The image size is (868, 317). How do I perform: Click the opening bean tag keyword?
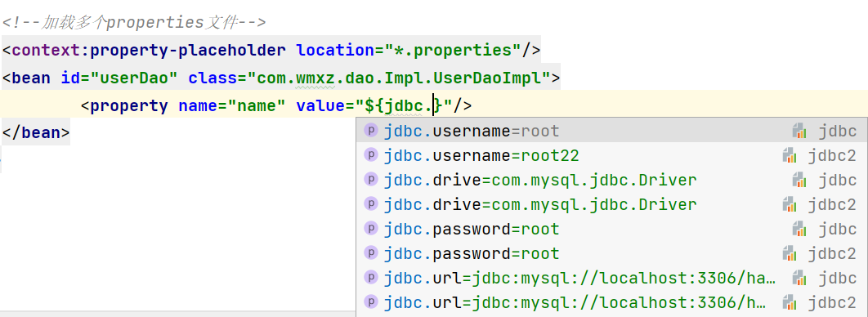click(x=31, y=78)
